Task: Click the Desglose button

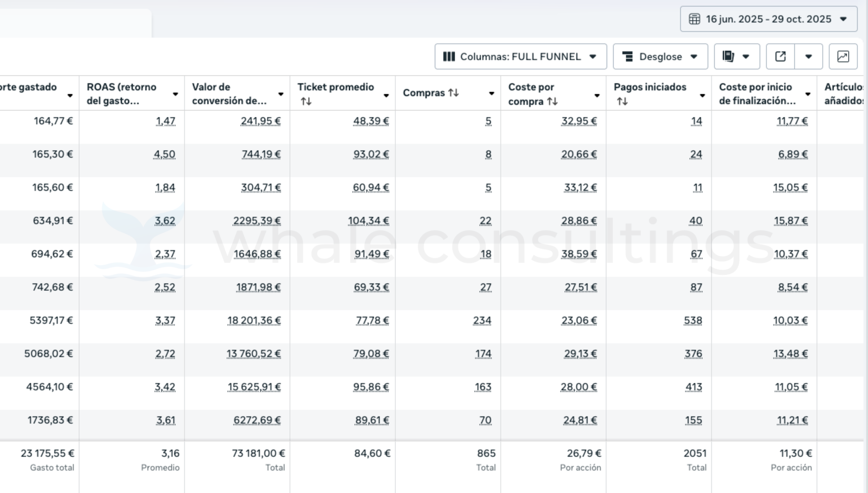Action: [660, 57]
